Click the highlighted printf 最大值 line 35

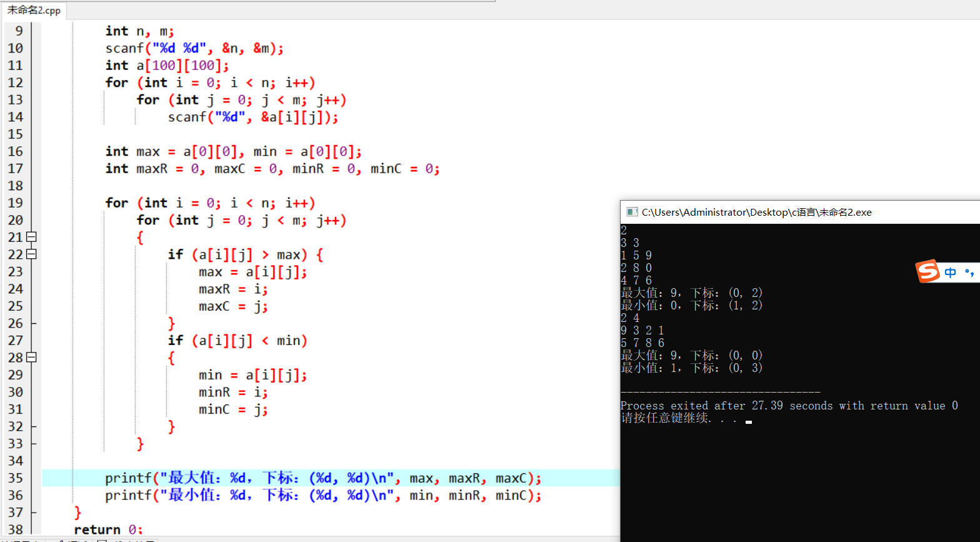[x=323, y=478]
